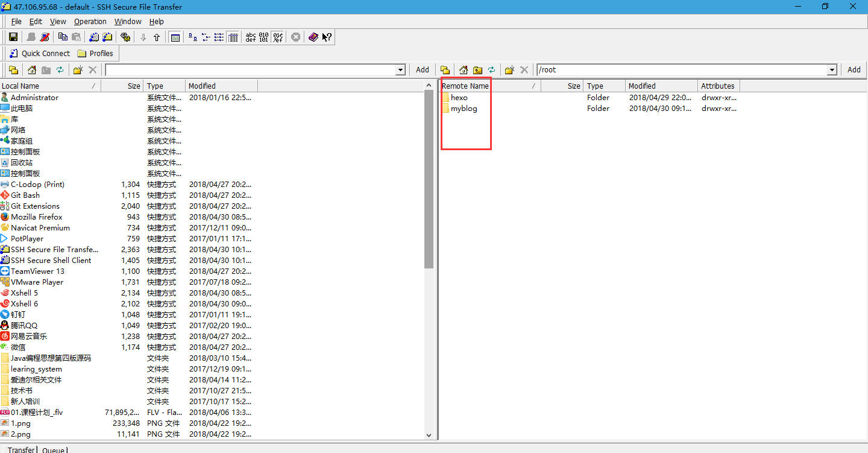The image size is (868, 453).
Task: Click the upload arrow icon
Action: click(x=157, y=37)
